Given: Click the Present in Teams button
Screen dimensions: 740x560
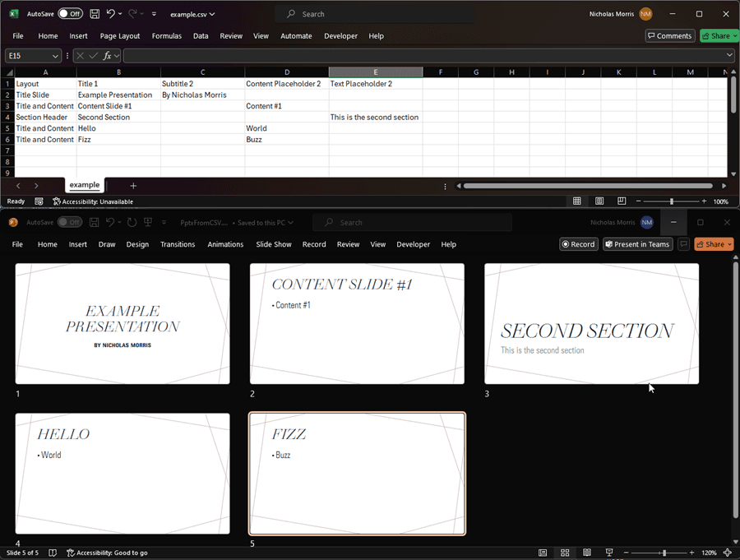Looking at the screenshot, I should [x=637, y=244].
